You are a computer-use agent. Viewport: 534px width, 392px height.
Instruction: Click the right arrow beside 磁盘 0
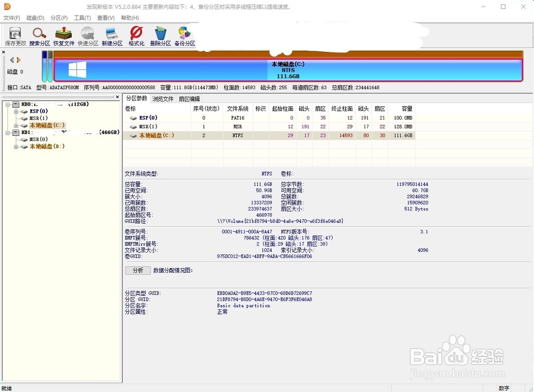coord(18,60)
